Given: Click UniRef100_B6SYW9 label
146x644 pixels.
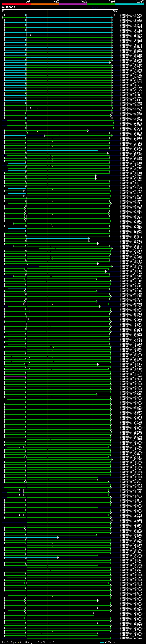Looking at the screenshot, I should click(131, 50).
